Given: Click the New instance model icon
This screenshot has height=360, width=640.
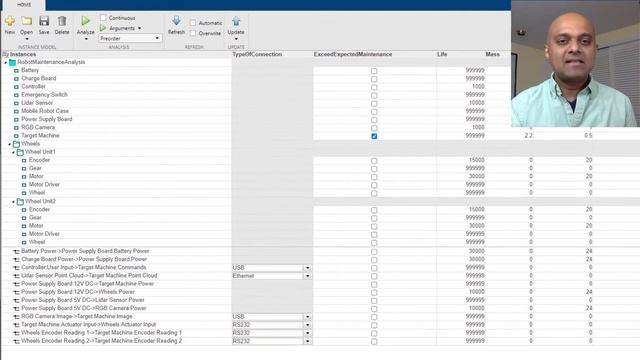Looking at the screenshot, I should click(10, 21).
